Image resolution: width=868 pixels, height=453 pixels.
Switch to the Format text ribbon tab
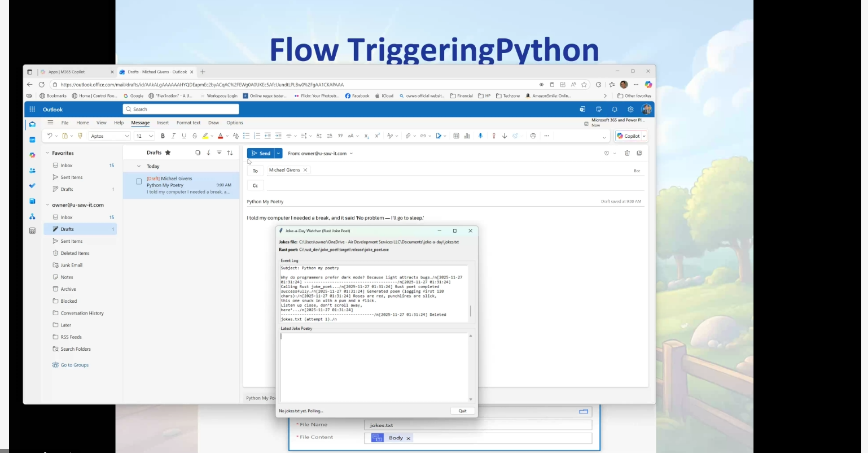(x=188, y=123)
